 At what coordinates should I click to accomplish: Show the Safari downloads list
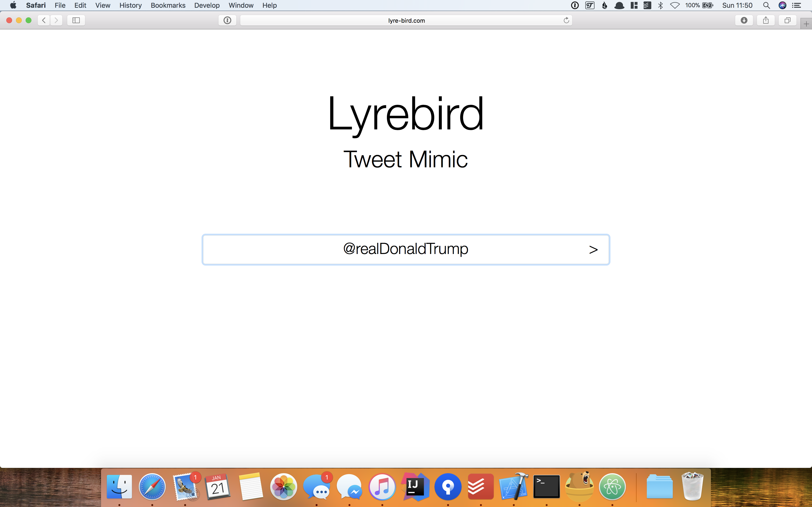pos(744,21)
